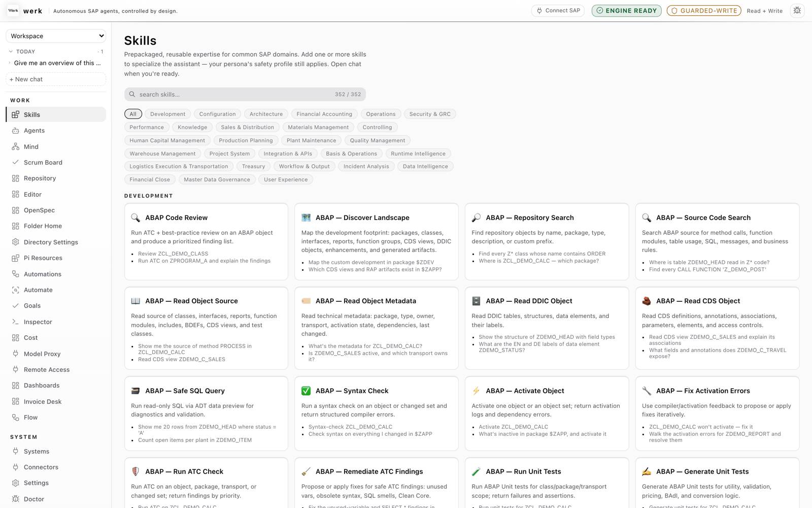Click the Model Proxy plug icon
The width and height of the screenshot is (812, 508).
[x=16, y=354]
